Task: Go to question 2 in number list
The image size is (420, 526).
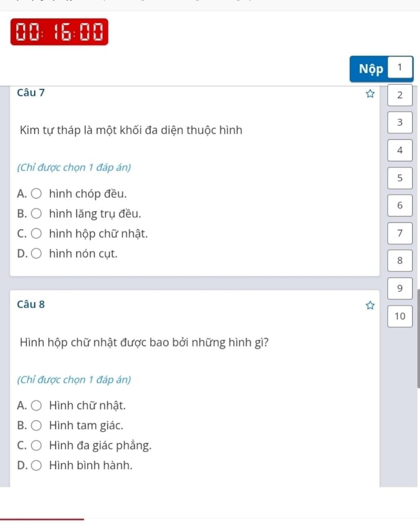Action: [400, 95]
